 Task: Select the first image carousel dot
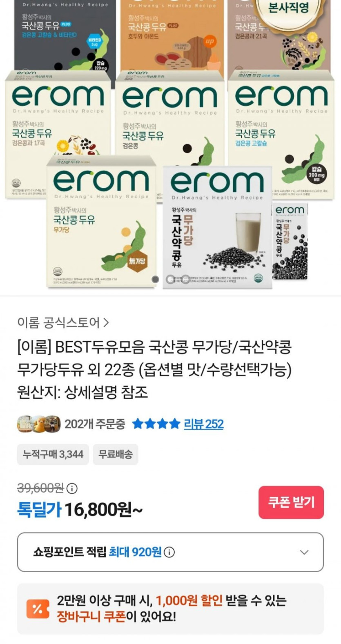tap(155, 279)
